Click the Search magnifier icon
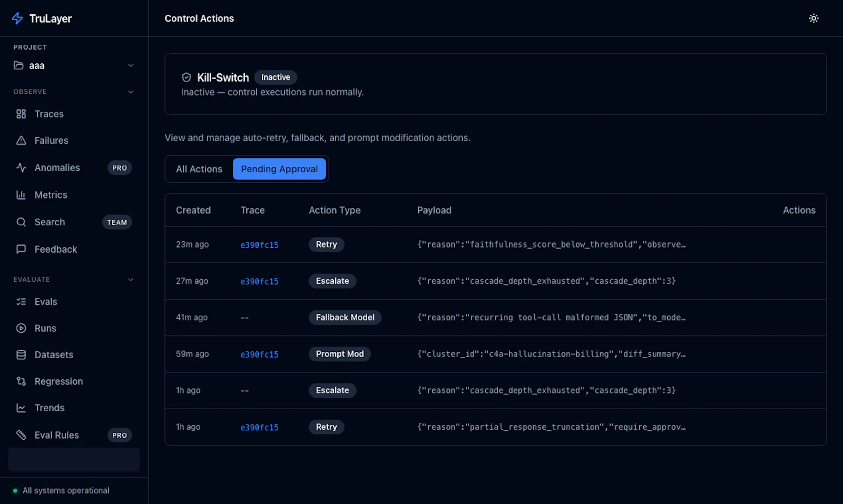Image resolution: width=843 pixels, height=504 pixels. coord(21,222)
